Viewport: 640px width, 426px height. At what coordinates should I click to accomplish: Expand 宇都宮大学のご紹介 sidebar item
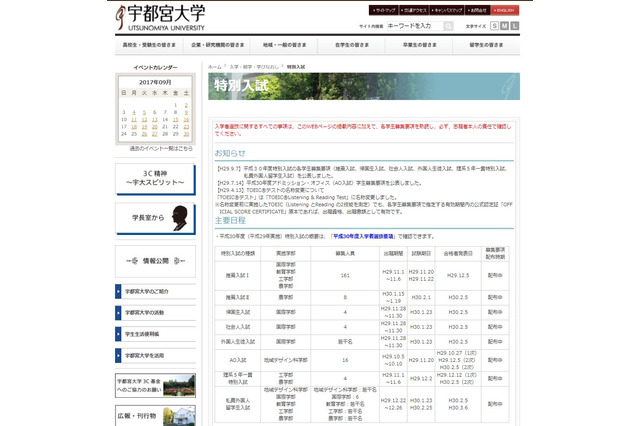[155, 291]
